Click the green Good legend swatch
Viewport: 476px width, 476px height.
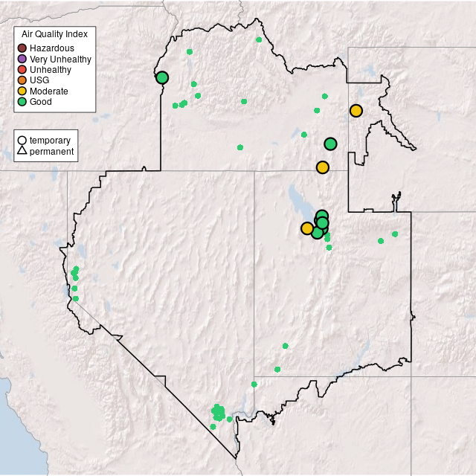22,102
